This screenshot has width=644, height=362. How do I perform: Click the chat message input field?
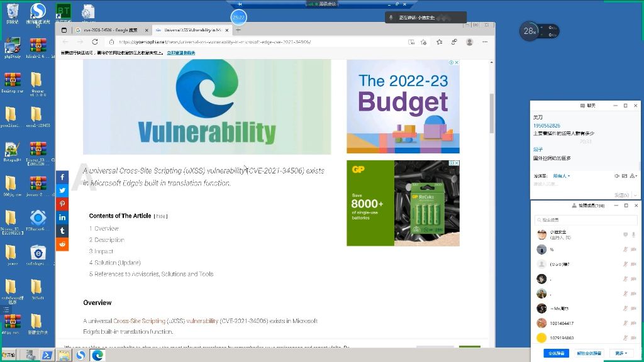584,185
